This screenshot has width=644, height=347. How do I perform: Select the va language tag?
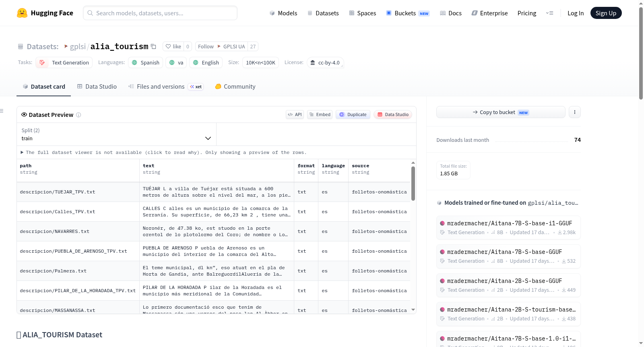click(176, 62)
